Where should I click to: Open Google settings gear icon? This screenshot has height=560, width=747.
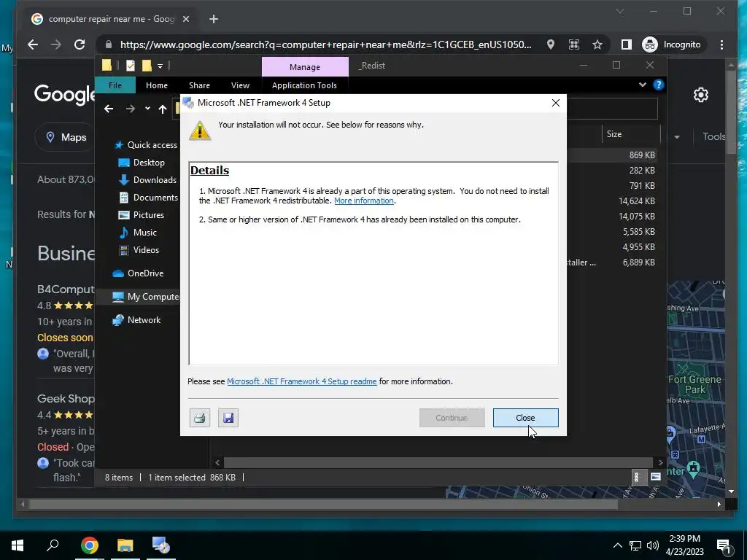pyautogui.click(x=701, y=95)
